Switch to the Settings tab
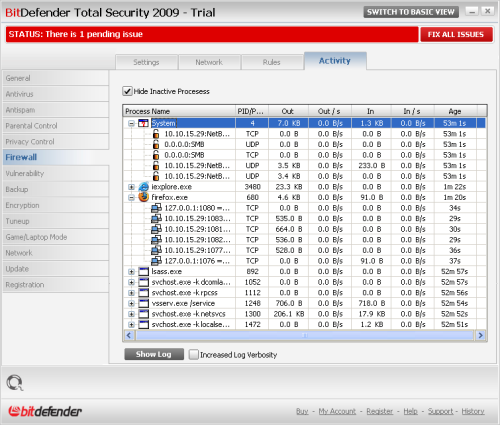The image size is (500, 425). 146,62
